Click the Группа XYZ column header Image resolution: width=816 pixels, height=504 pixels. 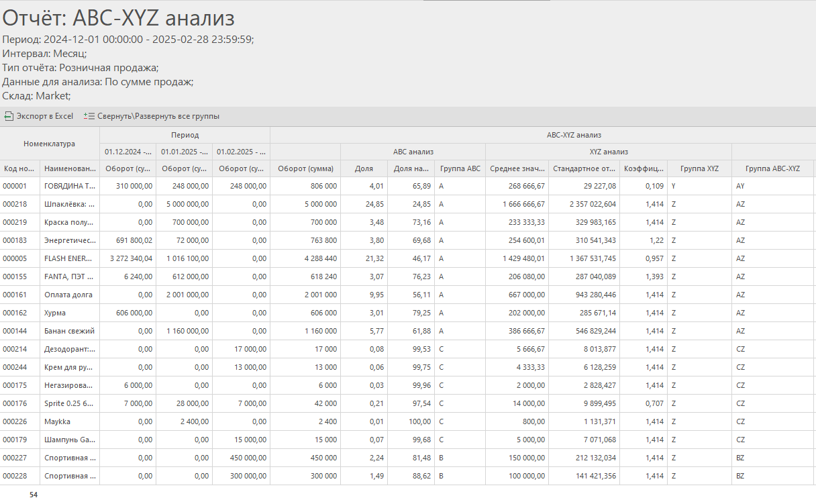(x=699, y=168)
